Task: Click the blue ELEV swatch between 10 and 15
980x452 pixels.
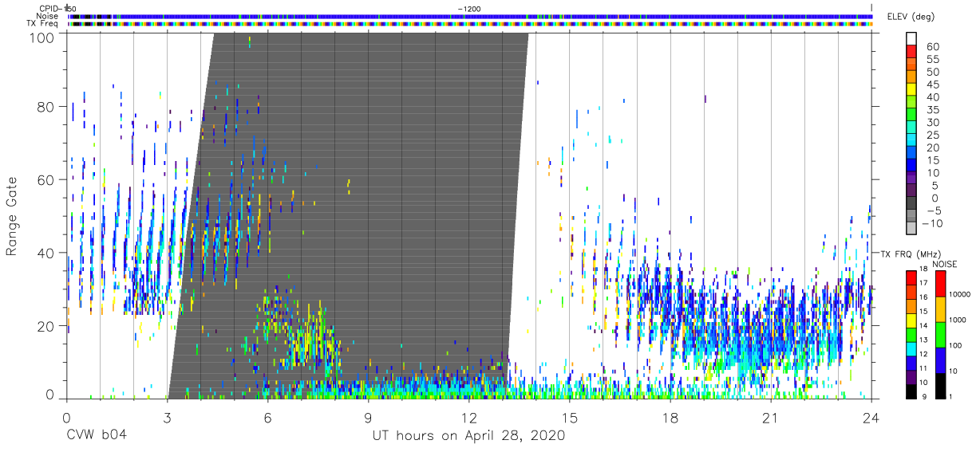Action: tap(911, 166)
